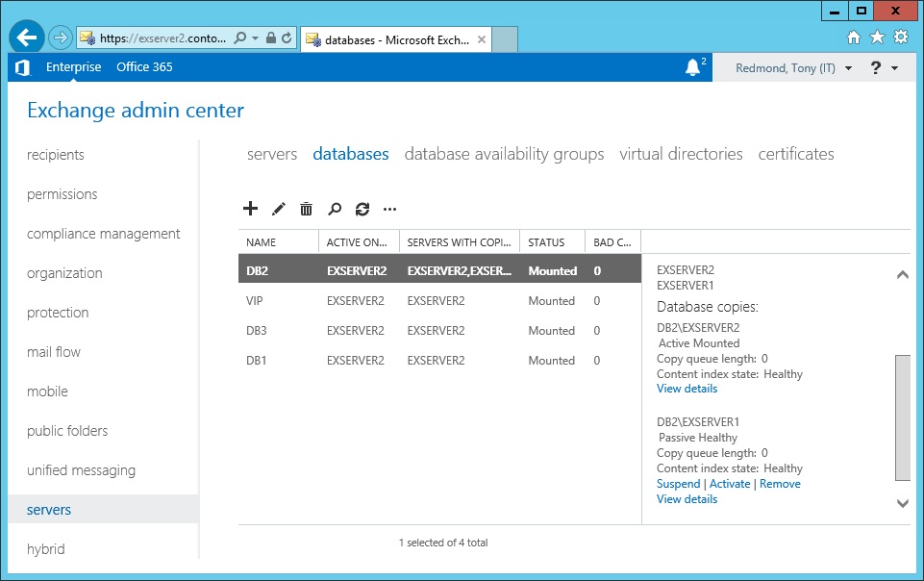Open the help question mark dropdown
This screenshot has width=924, height=581.
pos(884,68)
